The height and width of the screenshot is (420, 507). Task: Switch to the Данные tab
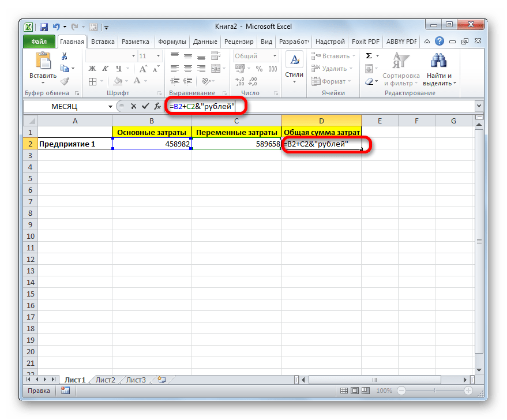(x=205, y=42)
